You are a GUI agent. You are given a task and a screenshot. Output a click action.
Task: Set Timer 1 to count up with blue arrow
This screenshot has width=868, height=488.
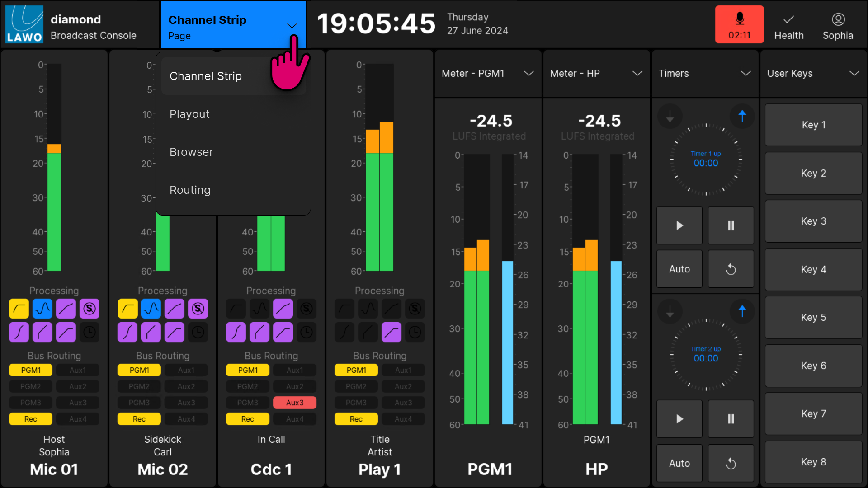[x=742, y=116]
